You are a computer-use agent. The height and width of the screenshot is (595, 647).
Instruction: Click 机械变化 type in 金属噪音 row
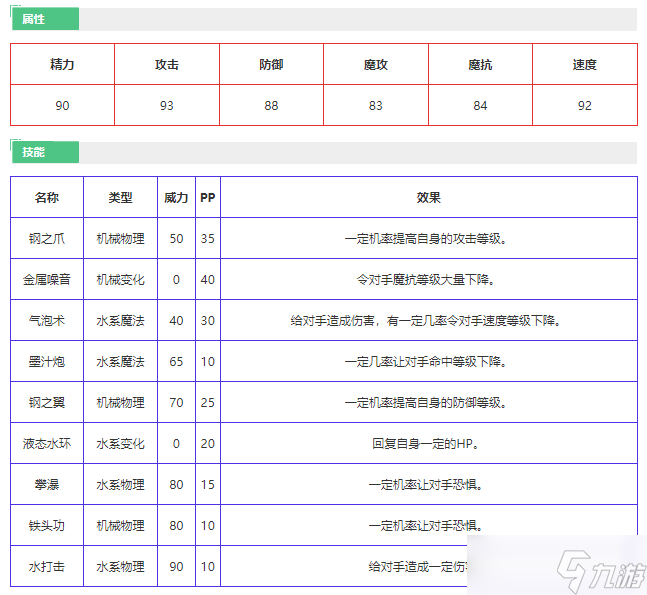tap(120, 279)
